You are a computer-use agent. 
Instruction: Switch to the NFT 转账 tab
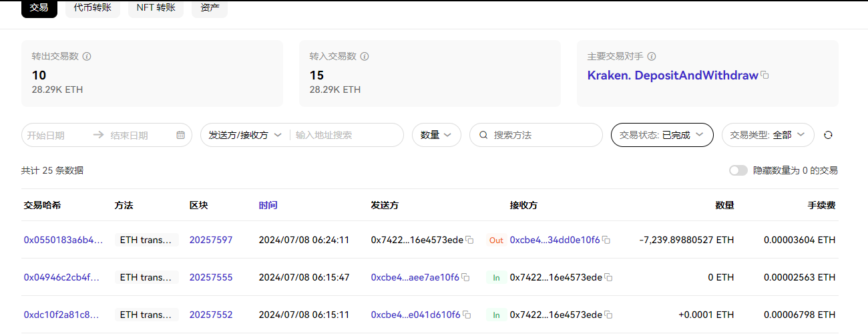tap(156, 8)
